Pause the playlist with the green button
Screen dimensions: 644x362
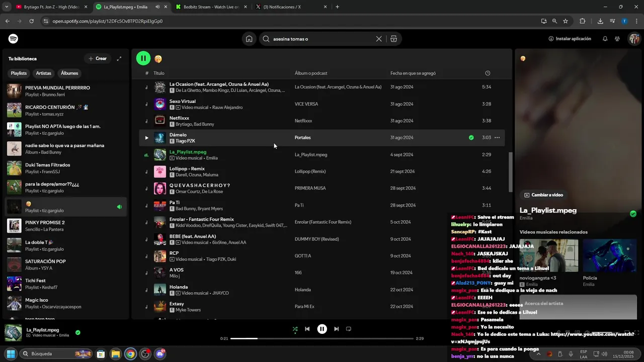143,58
